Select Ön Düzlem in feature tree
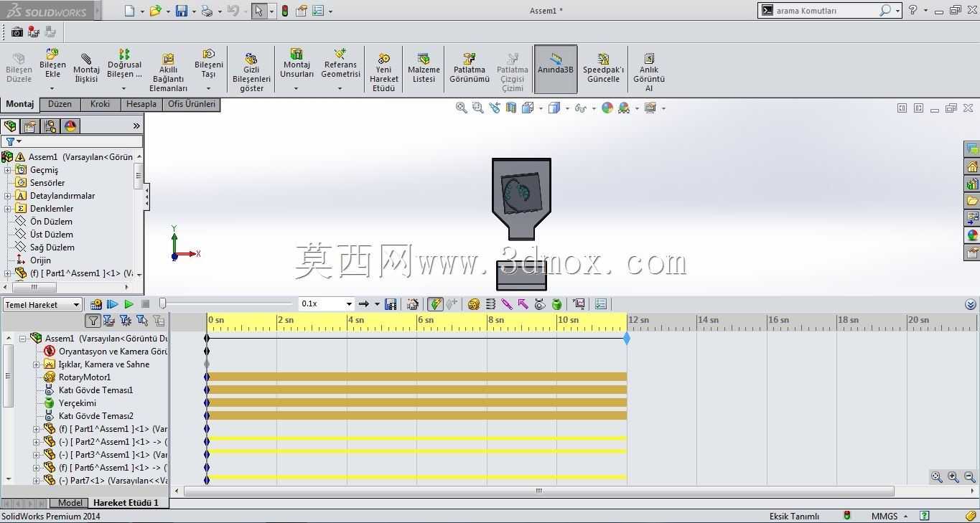980x523 pixels. [x=51, y=222]
